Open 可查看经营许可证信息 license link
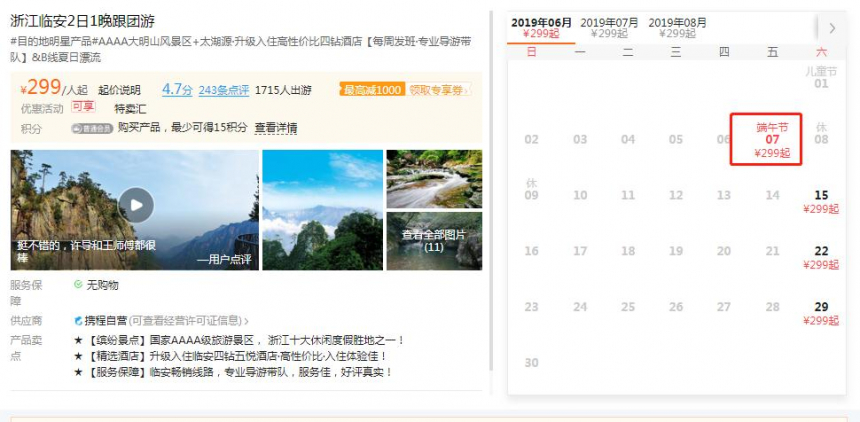Screen dimensions: 860x422 tap(188, 320)
